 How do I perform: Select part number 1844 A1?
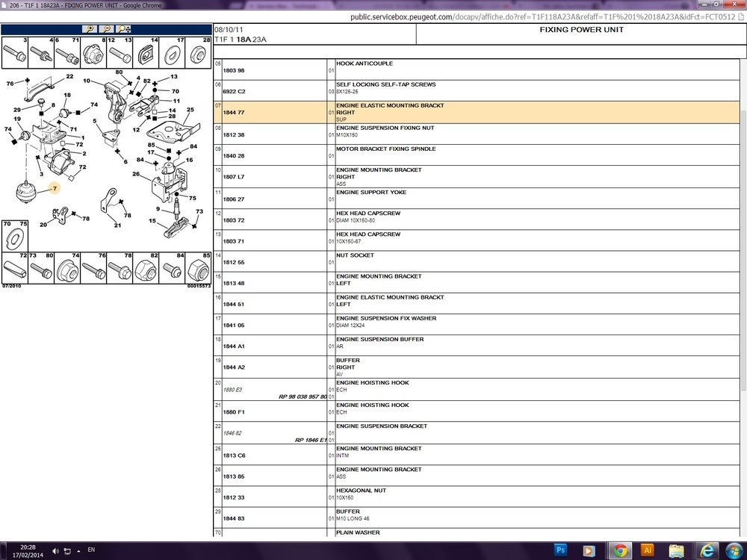pyautogui.click(x=233, y=346)
